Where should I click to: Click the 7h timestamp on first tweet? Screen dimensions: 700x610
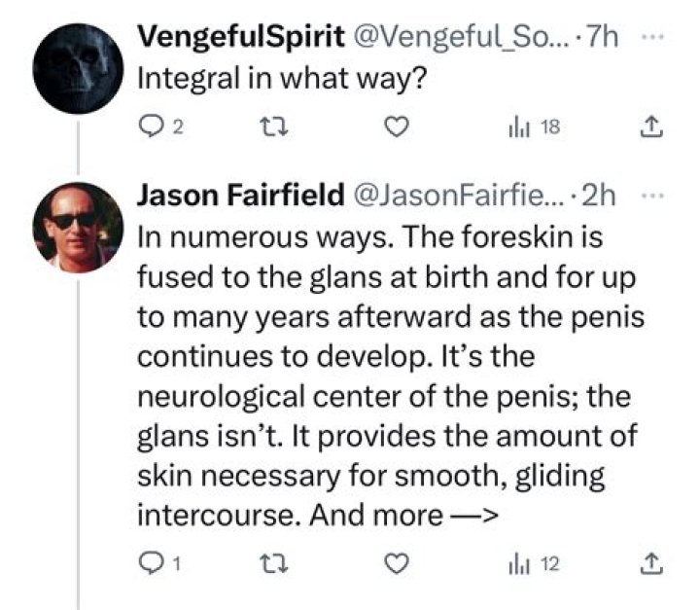(604, 39)
